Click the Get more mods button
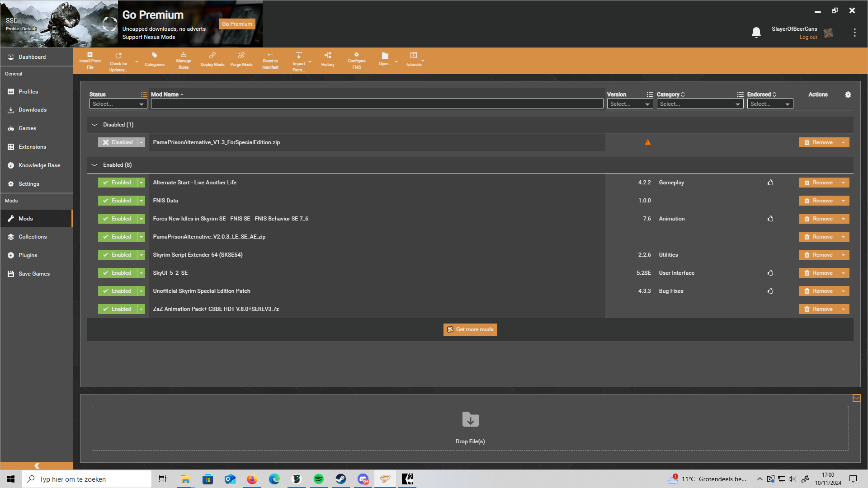Viewport: 868px width, 488px height. coord(470,329)
